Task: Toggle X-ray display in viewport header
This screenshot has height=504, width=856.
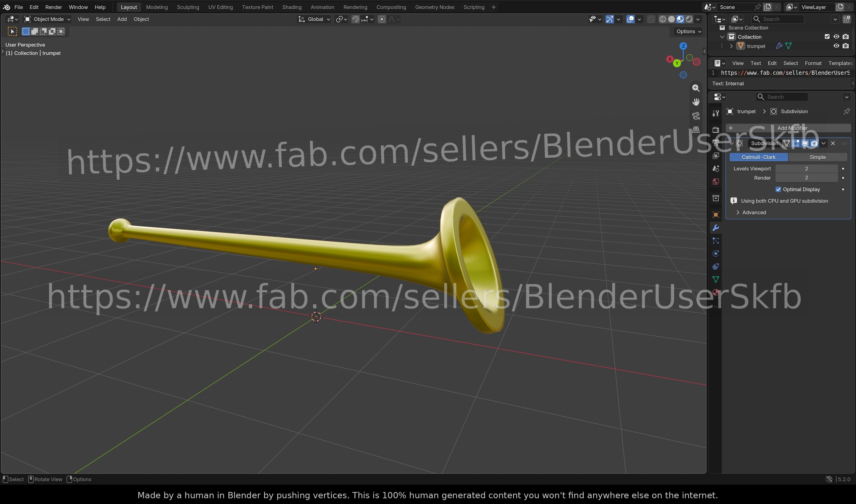Action: click(x=651, y=19)
